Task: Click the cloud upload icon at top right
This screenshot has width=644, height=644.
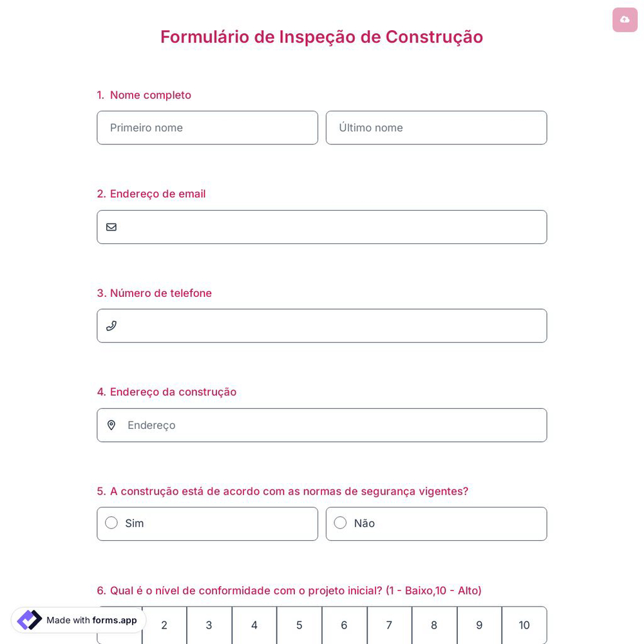Action: tap(625, 19)
